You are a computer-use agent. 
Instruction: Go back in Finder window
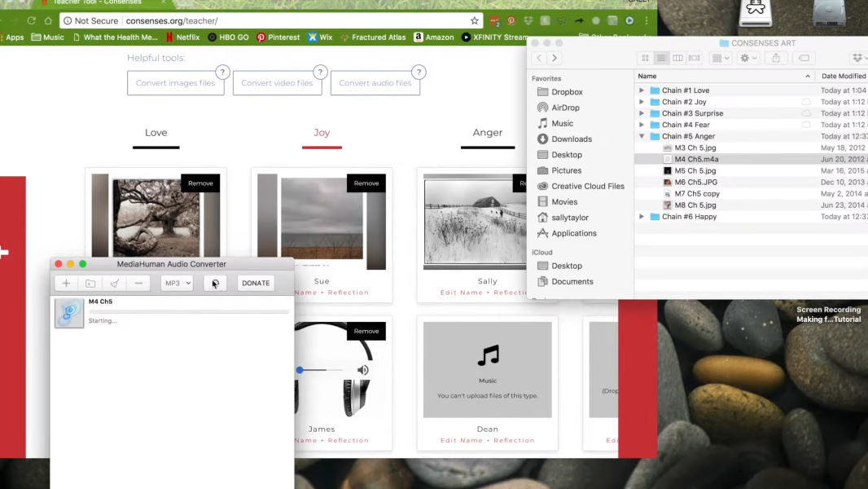(539, 58)
